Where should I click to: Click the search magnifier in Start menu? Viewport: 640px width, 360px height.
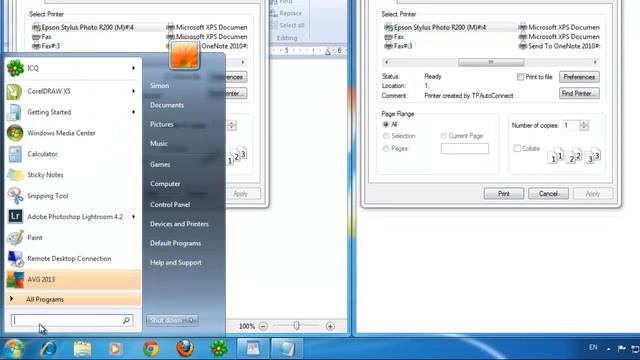126,320
